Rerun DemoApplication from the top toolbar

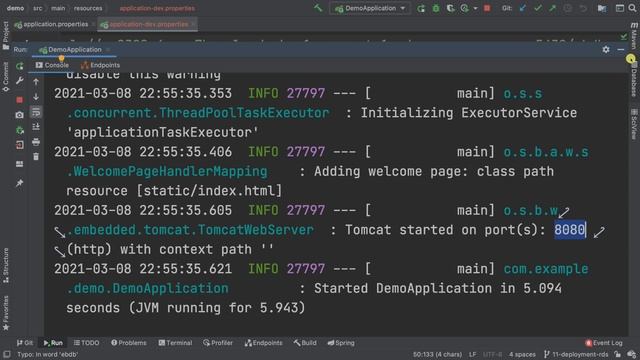point(421,8)
